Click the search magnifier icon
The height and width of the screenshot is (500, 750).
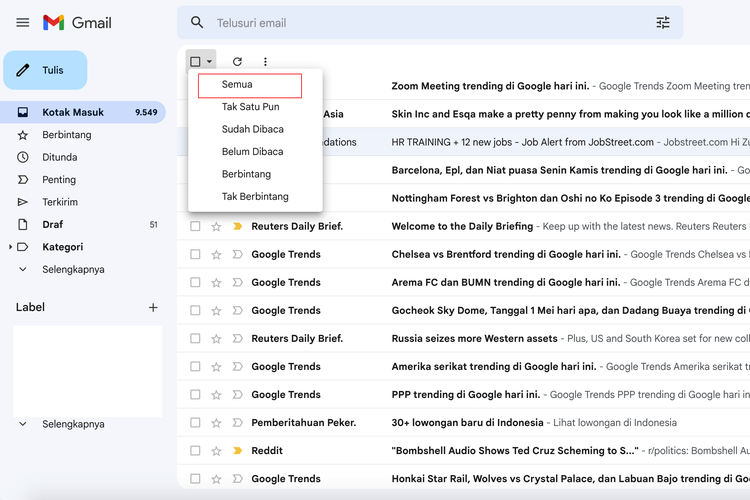click(x=197, y=22)
